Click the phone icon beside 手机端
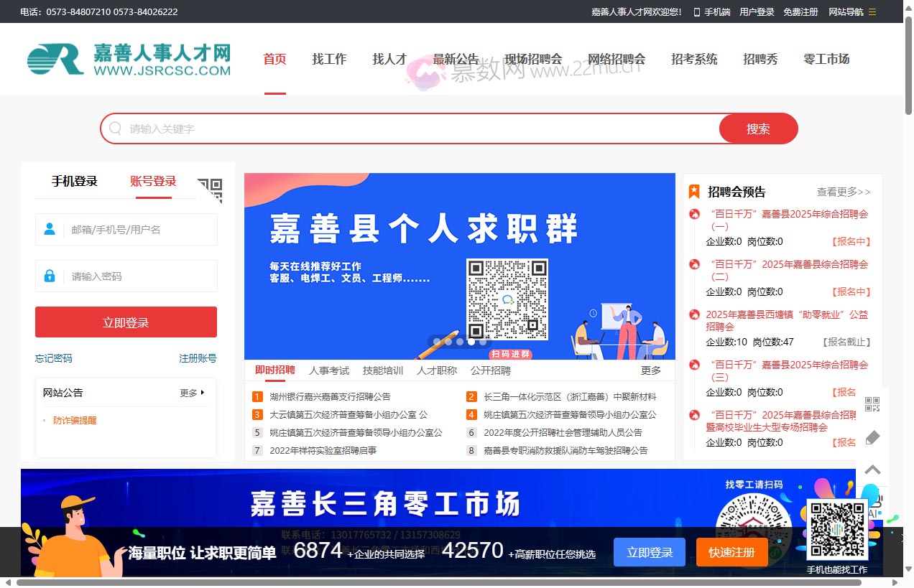Image resolution: width=914 pixels, height=588 pixels. 697,11
